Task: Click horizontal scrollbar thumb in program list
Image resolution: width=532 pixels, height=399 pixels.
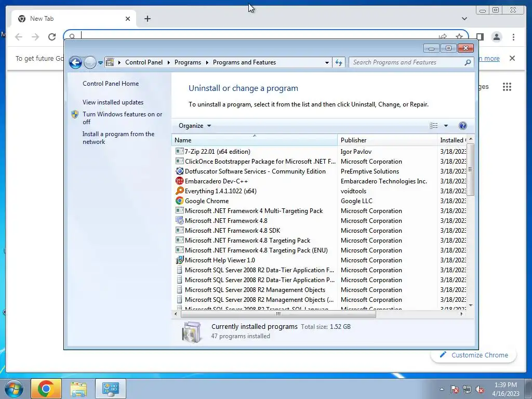Action: click(278, 314)
